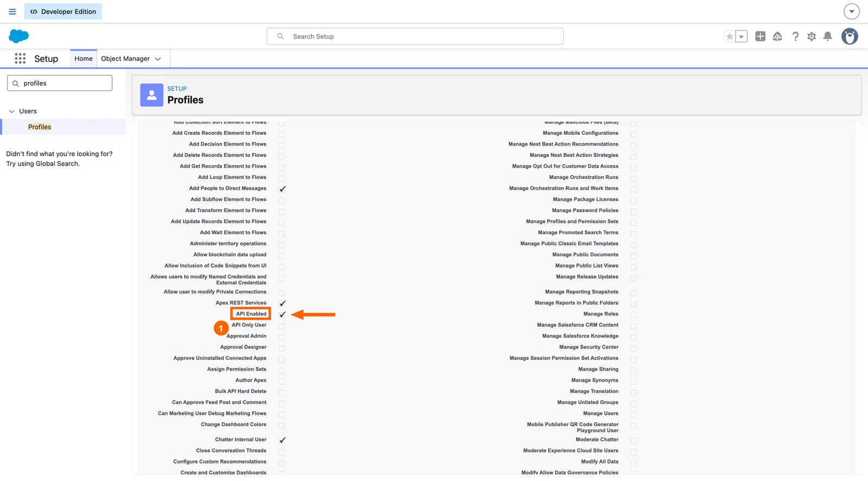This screenshot has width=868, height=481.
Task: Click the Developer Edition badge
Action: [63, 11]
